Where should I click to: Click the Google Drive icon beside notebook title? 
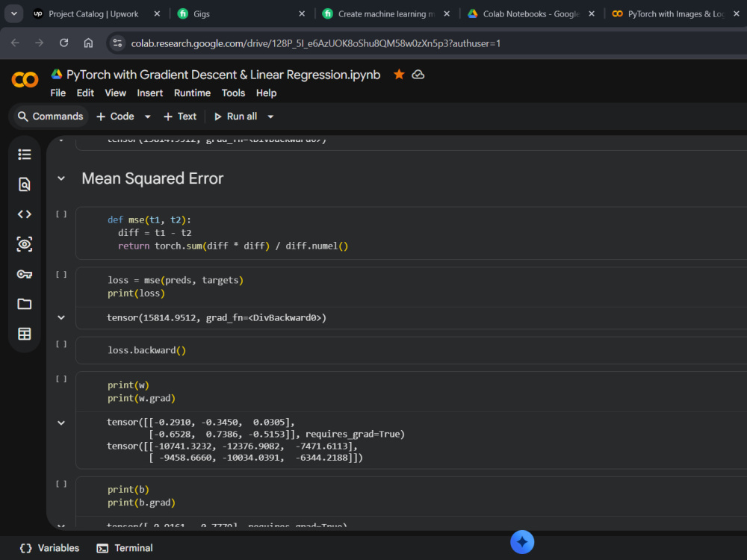[57, 74]
